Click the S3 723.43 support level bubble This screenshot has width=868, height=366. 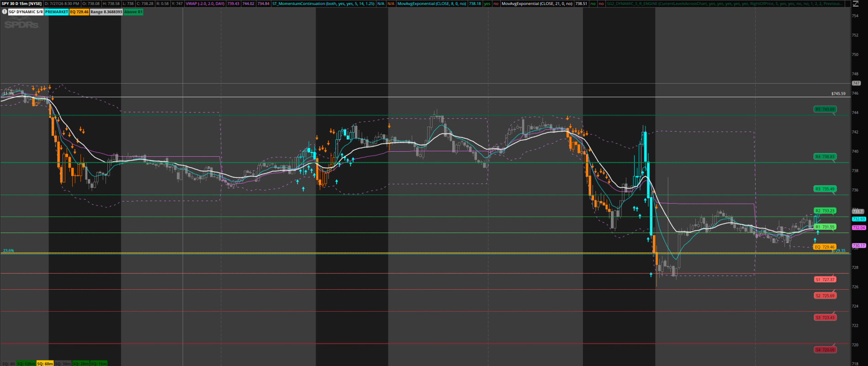point(825,318)
